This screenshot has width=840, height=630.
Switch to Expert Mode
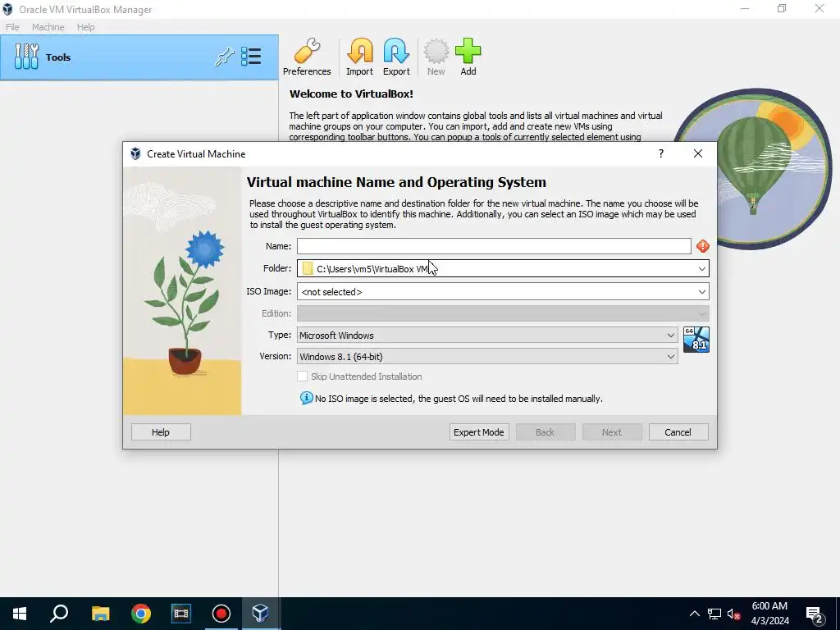click(x=479, y=431)
